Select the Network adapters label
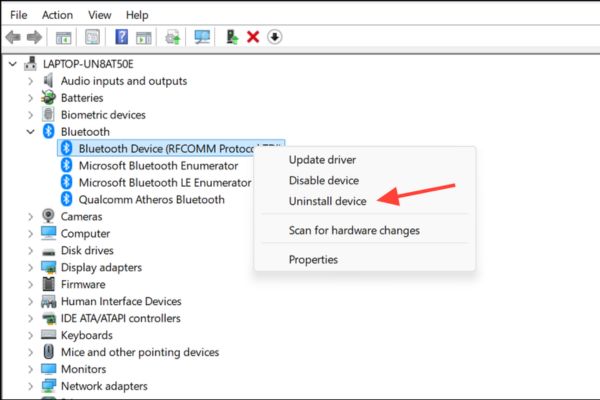This screenshot has width=600, height=400. (104, 386)
